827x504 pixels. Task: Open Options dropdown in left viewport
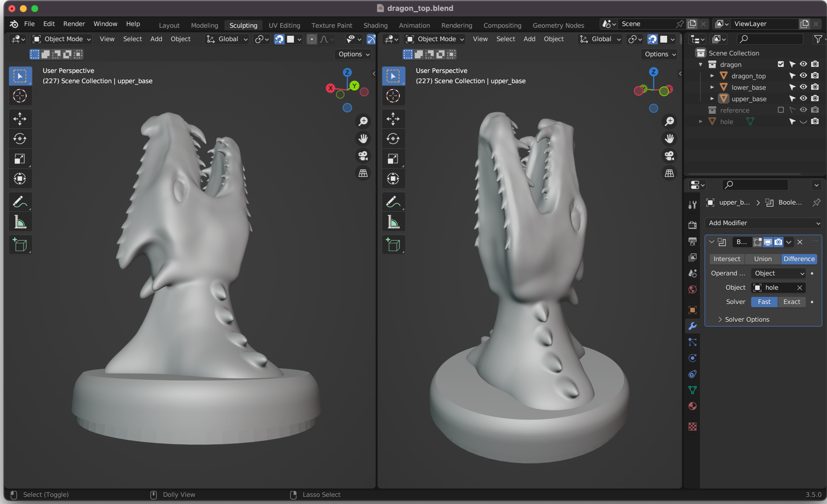(x=353, y=54)
